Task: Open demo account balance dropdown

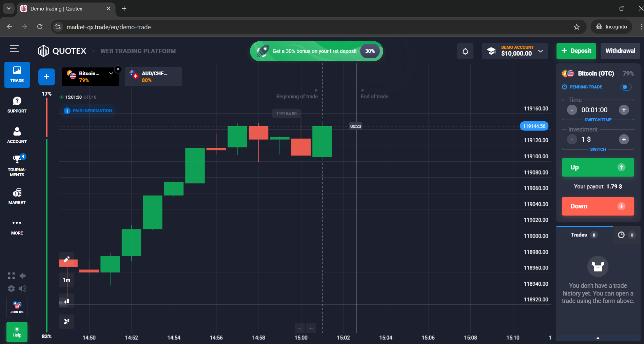Action: 515,51
